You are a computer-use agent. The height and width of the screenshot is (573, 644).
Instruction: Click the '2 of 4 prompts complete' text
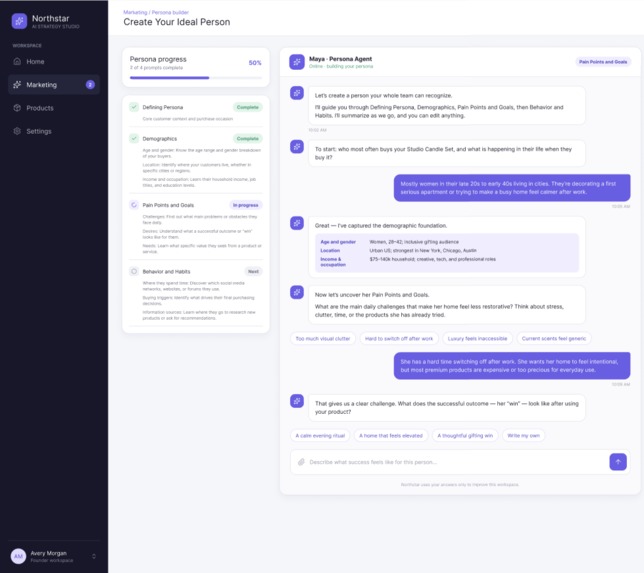[156, 68]
